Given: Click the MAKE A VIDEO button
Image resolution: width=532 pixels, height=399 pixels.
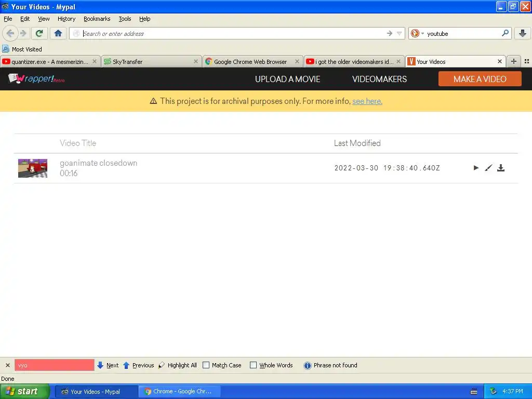Looking at the screenshot, I should tap(480, 79).
